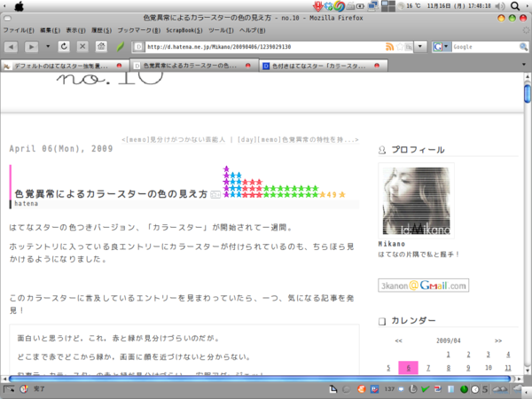Image resolution: width=532 pixels, height=399 pixels.
Task: Click the bookmark count icon after the title
Action: (x=215, y=194)
